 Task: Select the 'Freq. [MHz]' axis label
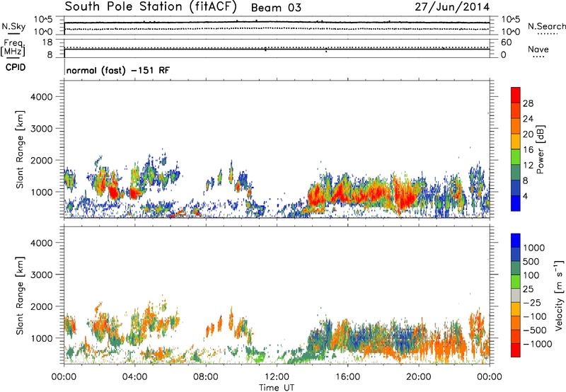click(x=13, y=47)
